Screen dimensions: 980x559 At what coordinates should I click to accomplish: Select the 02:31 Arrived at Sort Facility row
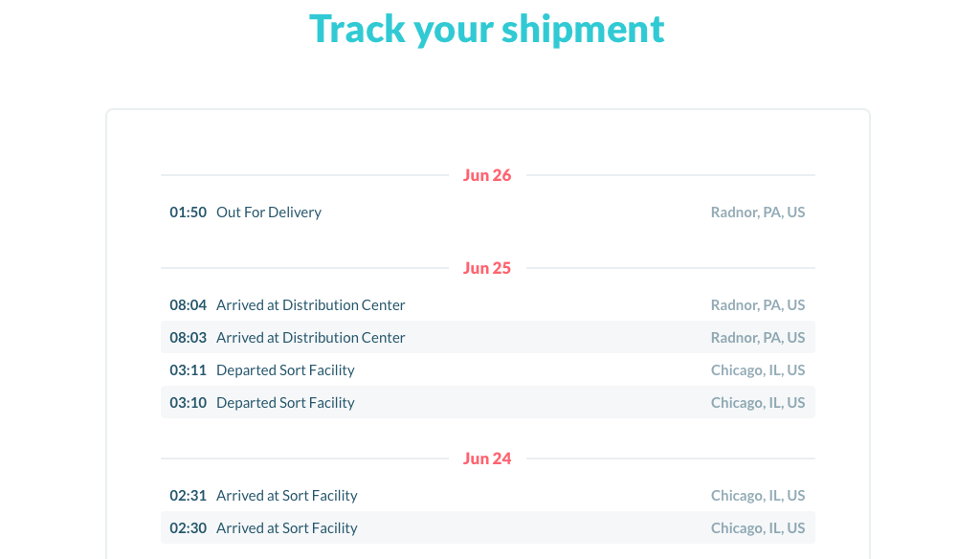487,495
